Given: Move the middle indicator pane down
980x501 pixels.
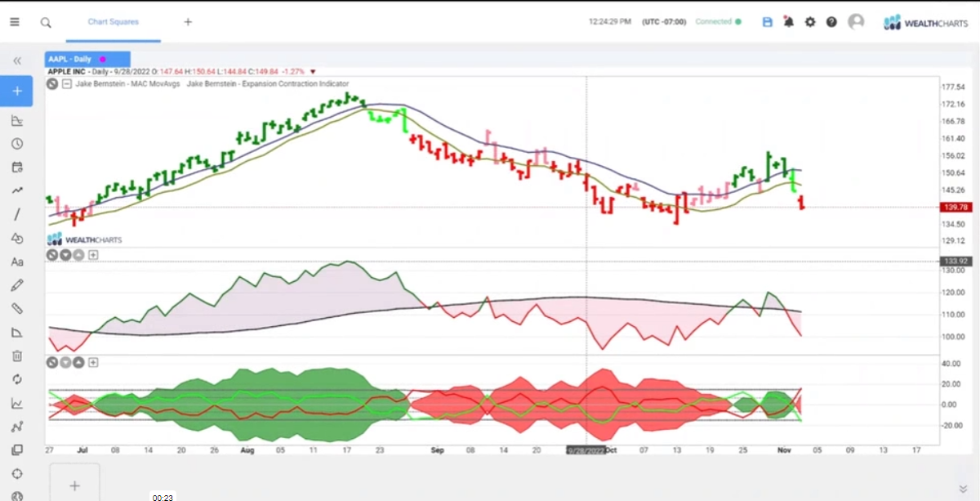Looking at the screenshot, I should pyautogui.click(x=65, y=255).
